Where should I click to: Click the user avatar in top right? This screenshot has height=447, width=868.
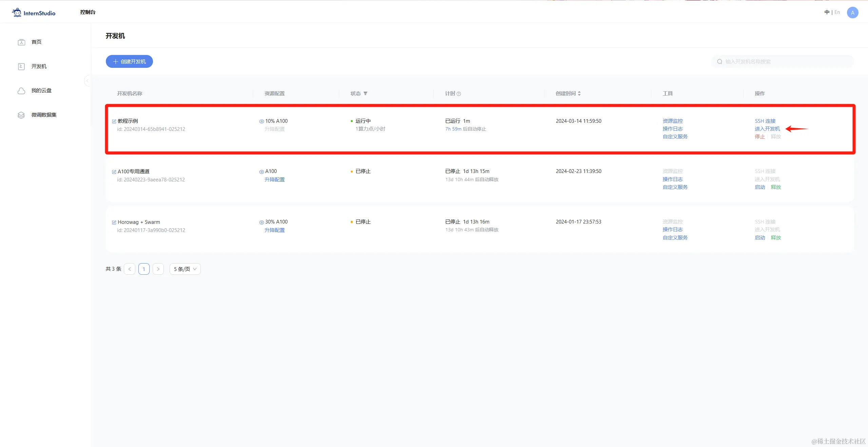[x=852, y=13]
